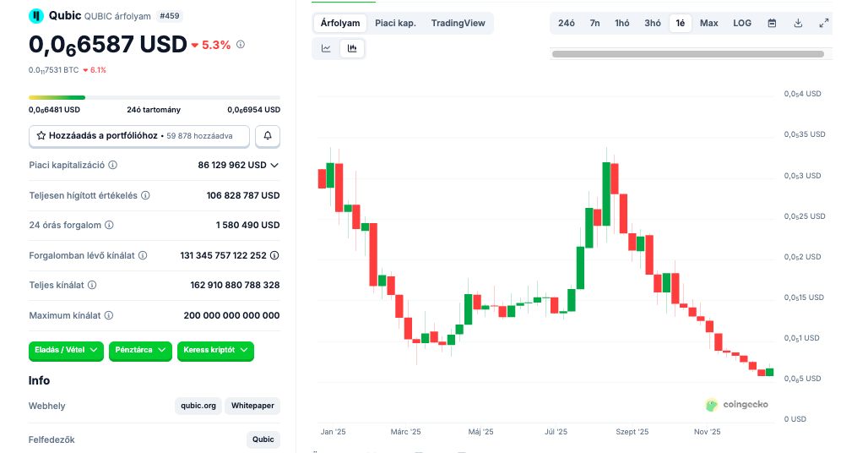Click the 0,0₆6481 USD low value

(54, 110)
